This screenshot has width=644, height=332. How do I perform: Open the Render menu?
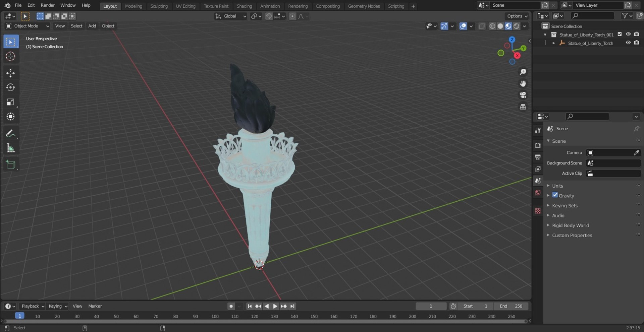click(48, 5)
